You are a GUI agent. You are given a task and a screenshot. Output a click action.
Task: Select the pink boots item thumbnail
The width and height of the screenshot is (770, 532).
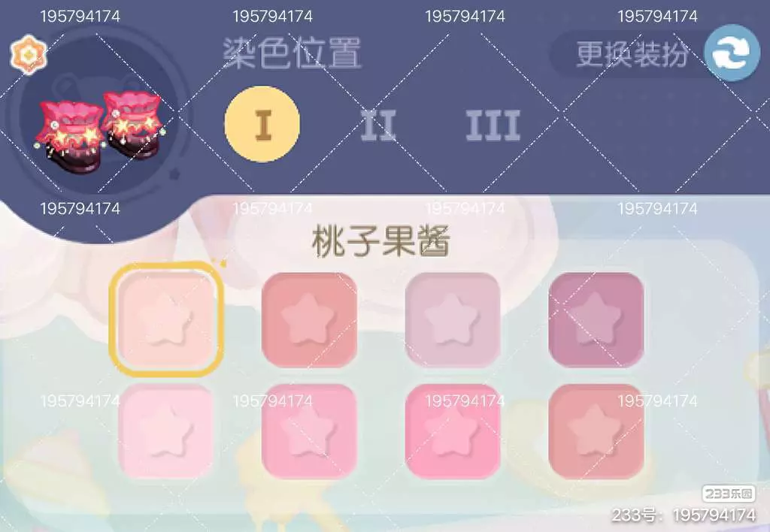100,131
